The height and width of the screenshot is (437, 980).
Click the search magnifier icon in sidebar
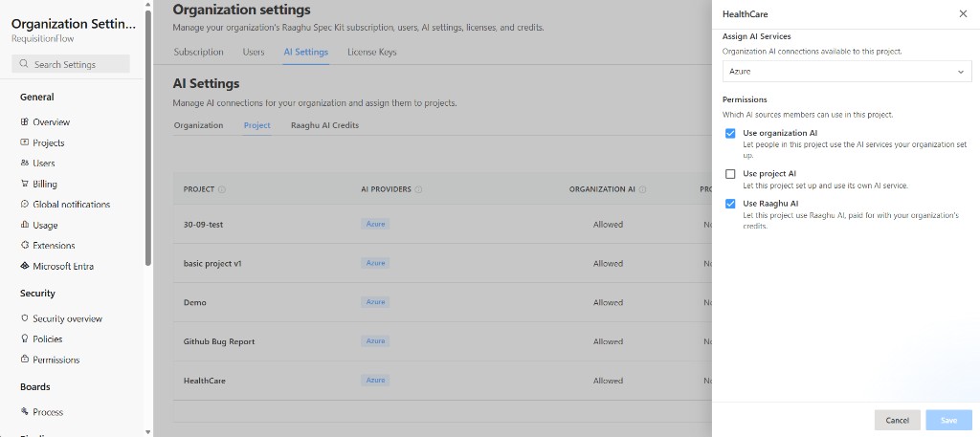tap(24, 64)
